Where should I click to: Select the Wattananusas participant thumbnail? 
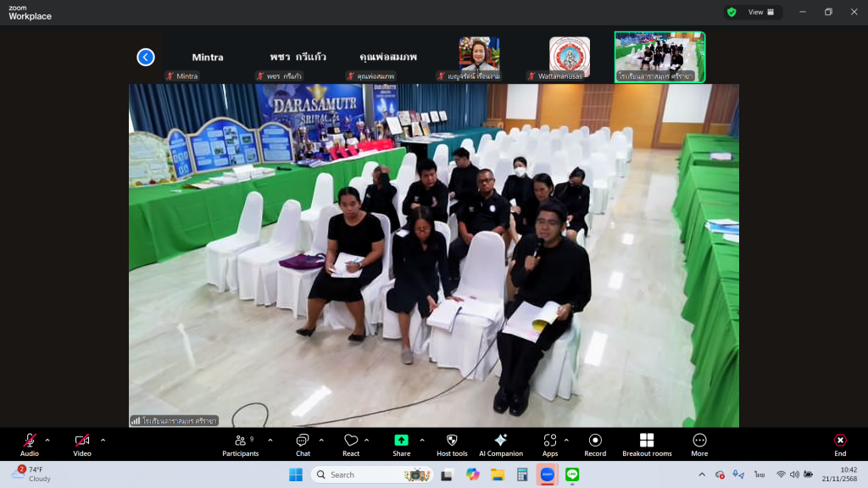coord(569,56)
